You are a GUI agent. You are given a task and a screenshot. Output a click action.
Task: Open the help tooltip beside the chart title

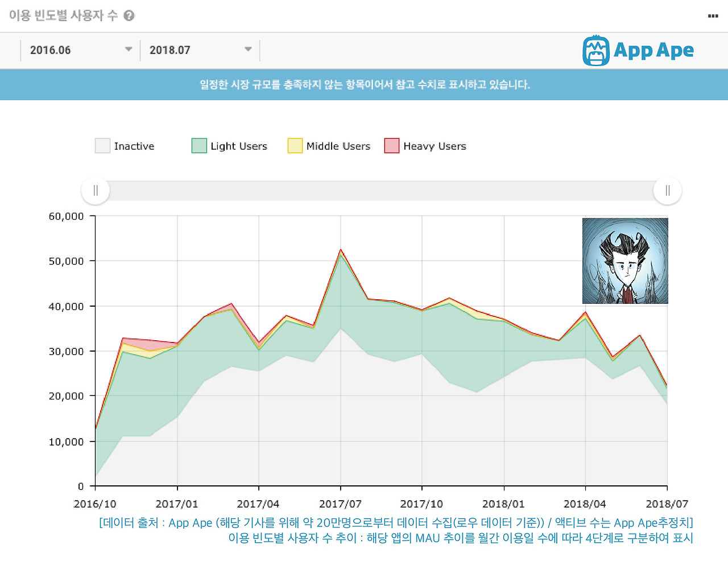coord(129,16)
